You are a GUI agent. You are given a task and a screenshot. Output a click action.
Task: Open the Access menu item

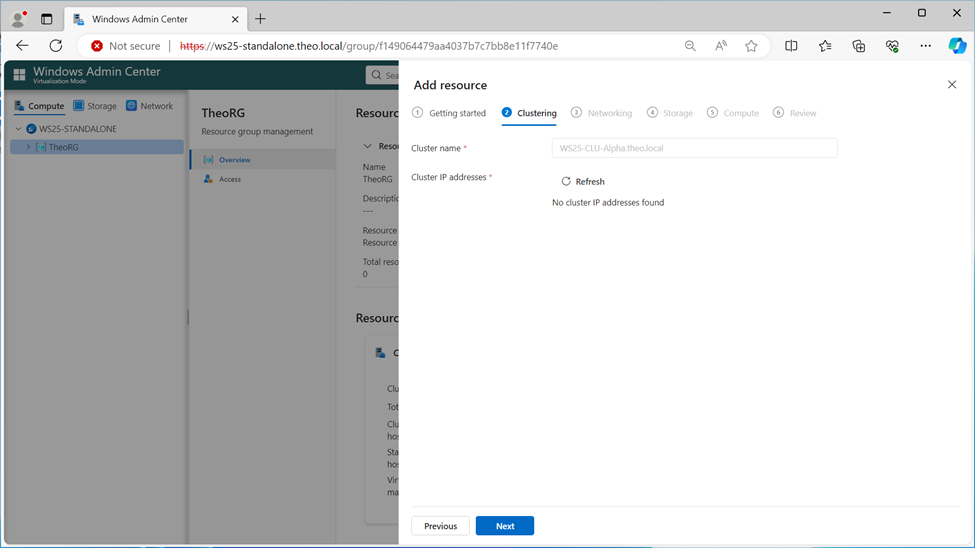(263, 179)
